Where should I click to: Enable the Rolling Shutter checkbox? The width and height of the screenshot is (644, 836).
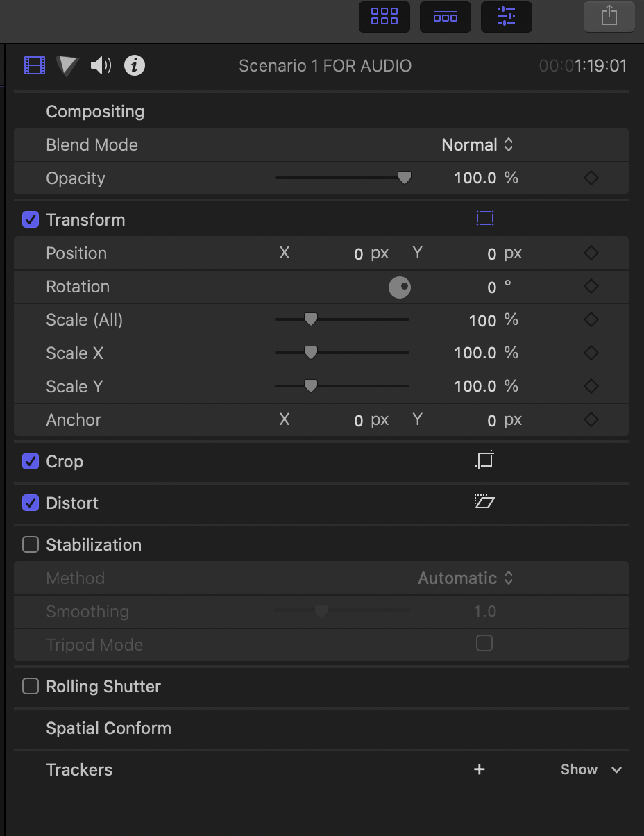(31, 687)
